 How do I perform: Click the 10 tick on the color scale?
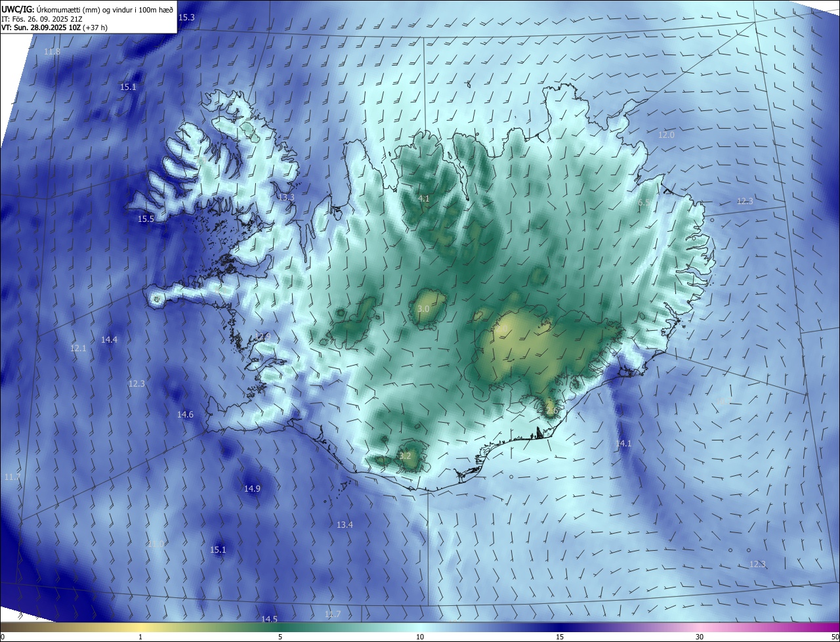point(420,637)
